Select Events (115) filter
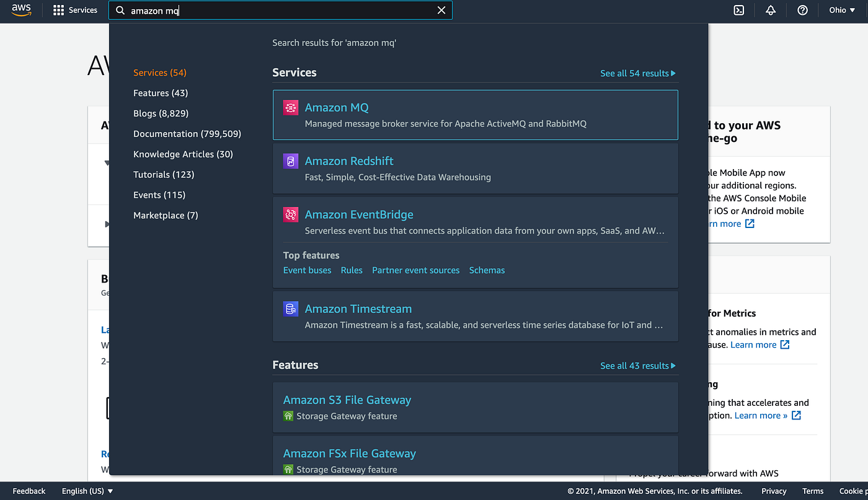 pos(159,195)
